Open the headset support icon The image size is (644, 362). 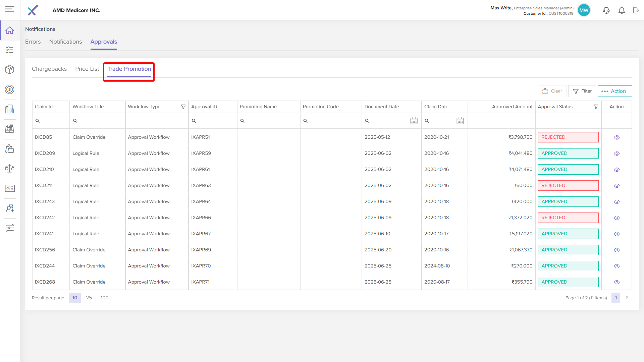(606, 10)
